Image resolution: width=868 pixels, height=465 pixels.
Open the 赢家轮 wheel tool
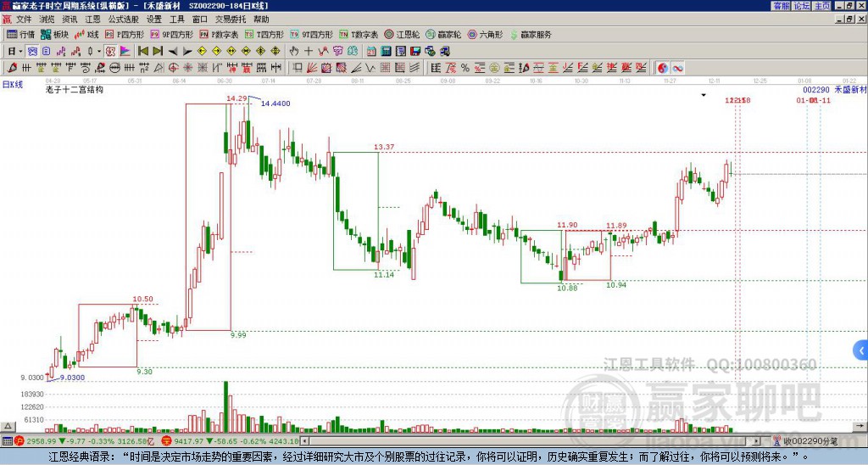click(443, 34)
